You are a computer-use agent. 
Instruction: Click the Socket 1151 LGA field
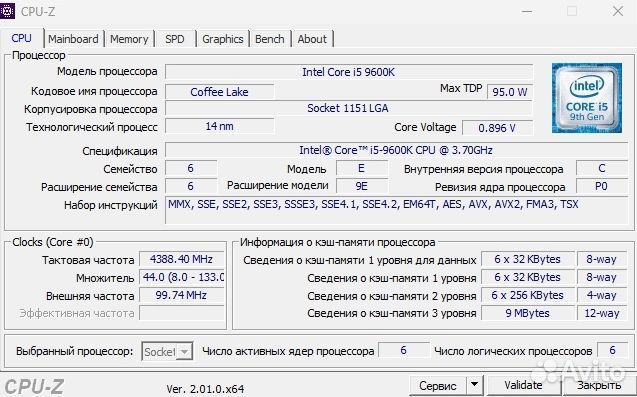pos(349,108)
